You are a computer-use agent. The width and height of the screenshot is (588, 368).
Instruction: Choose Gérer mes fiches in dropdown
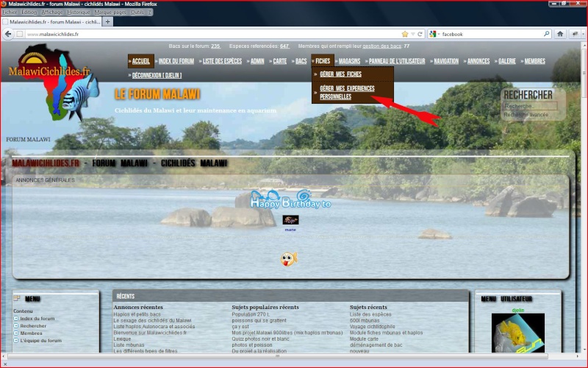click(340, 74)
